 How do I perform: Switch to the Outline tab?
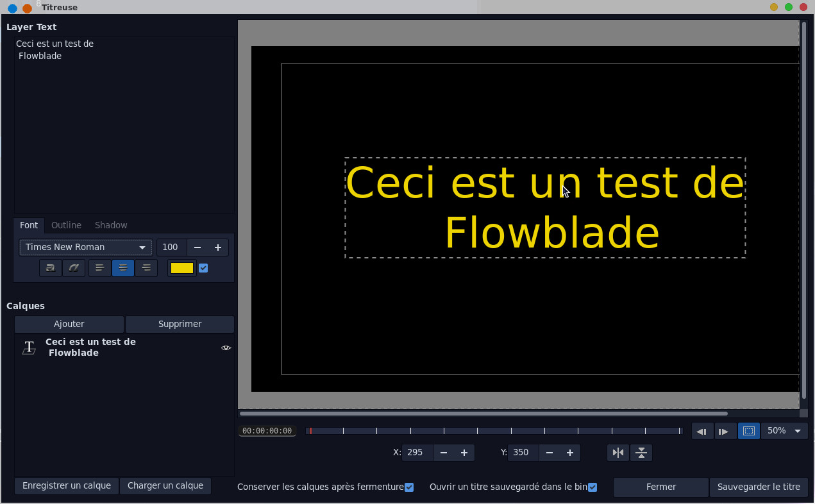coord(66,225)
